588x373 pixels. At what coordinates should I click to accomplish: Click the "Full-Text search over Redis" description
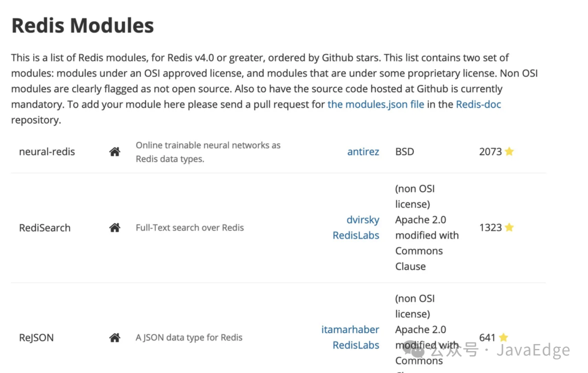click(189, 228)
